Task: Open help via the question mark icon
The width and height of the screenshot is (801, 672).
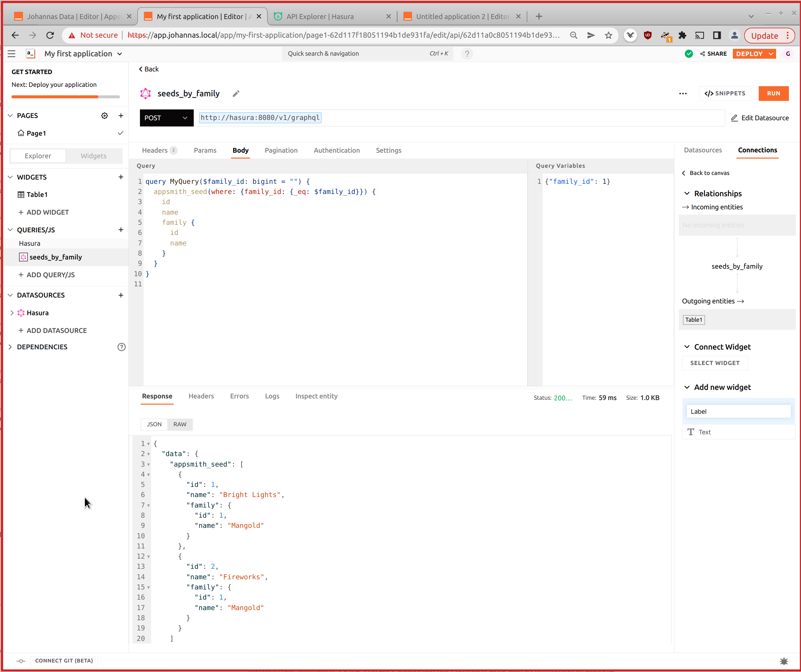Action: [467, 53]
